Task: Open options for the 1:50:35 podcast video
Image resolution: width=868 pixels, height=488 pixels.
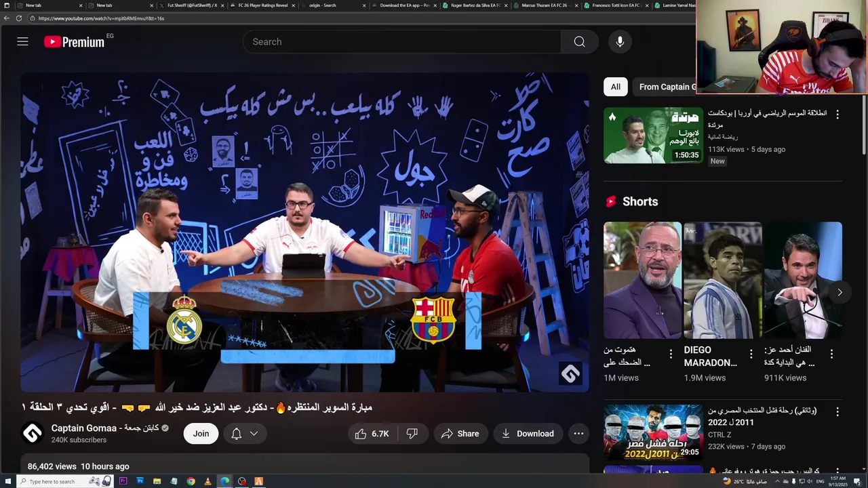Action: (837, 115)
